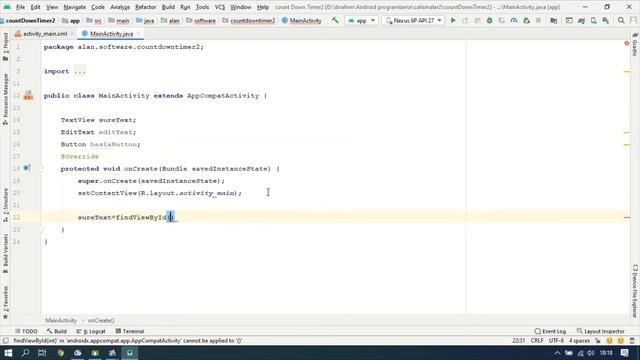Screen dimensions: 640x360
Task: Open the TODO tool window
Action: pos(26,331)
